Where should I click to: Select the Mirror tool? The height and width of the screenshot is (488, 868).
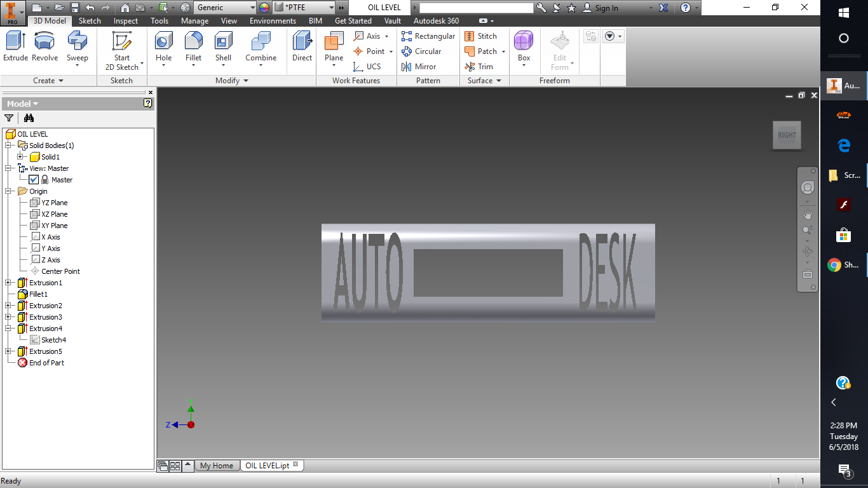pos(419,67)
